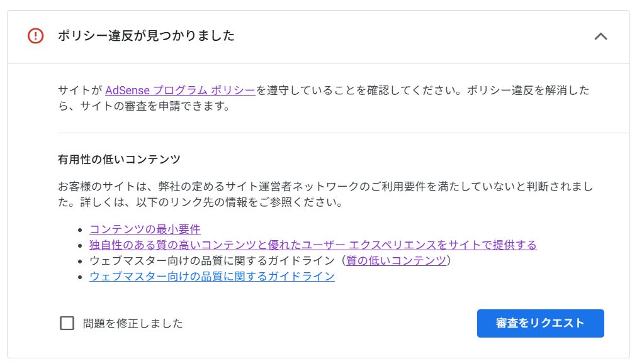The width and height of the screenshot is (637, 364).
Task: Click the 問題を修正しました label text
Action: tap(133, 323)
